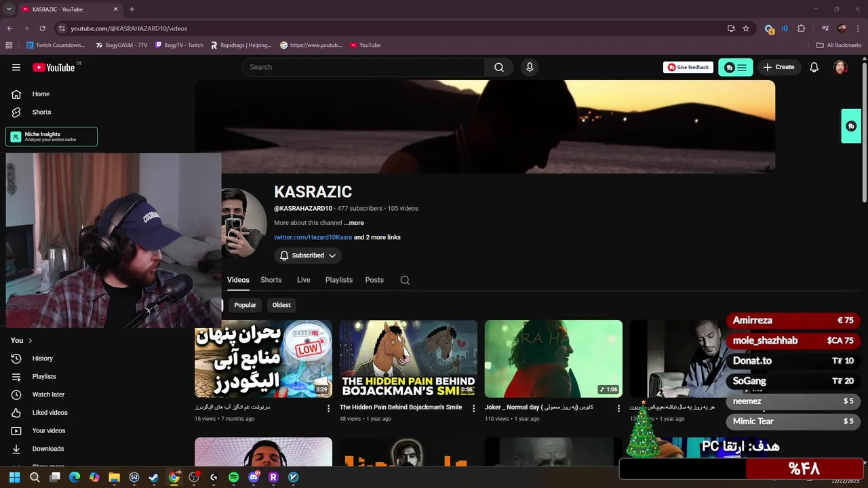Open Chrome three-dot menu
Image resolution: width=868 pixels, height=488 pixels.
tap(859, 28)
